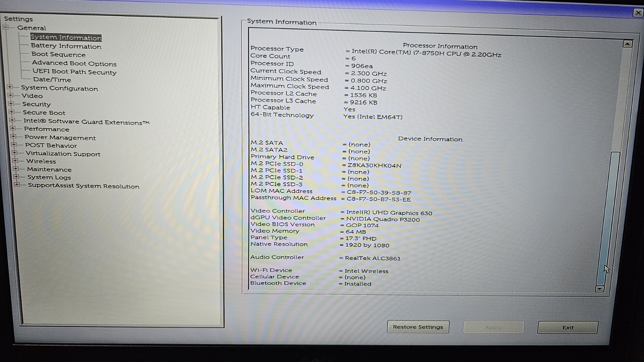Select SupportAssist System Resolution label

pyautogui.click(x=84, y=186)
